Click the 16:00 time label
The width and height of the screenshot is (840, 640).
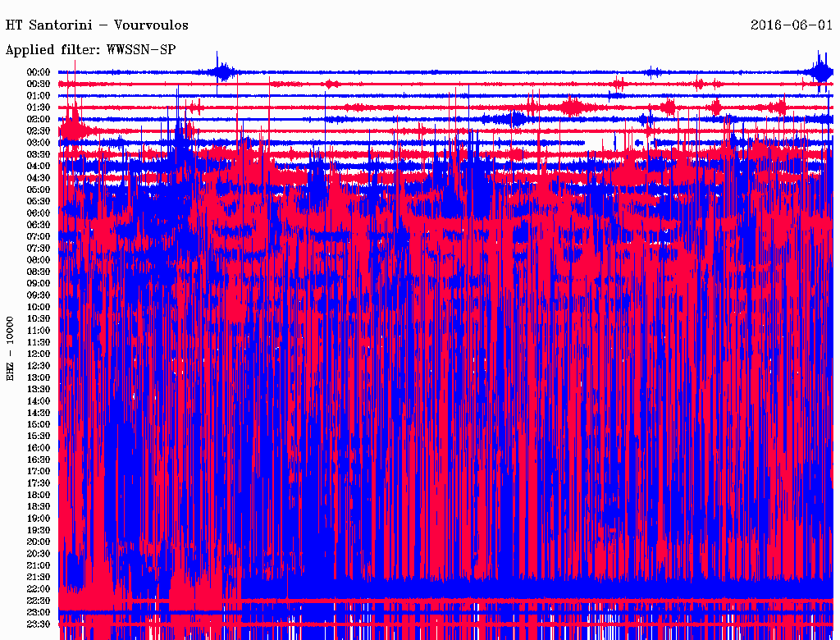click(39, 447)
